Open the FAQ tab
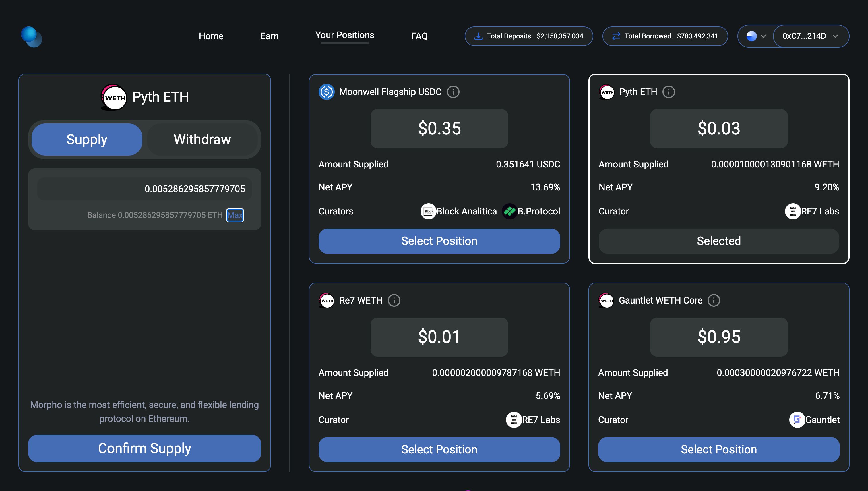This screenshot has width=868, height=491. [x=419, y=36]
